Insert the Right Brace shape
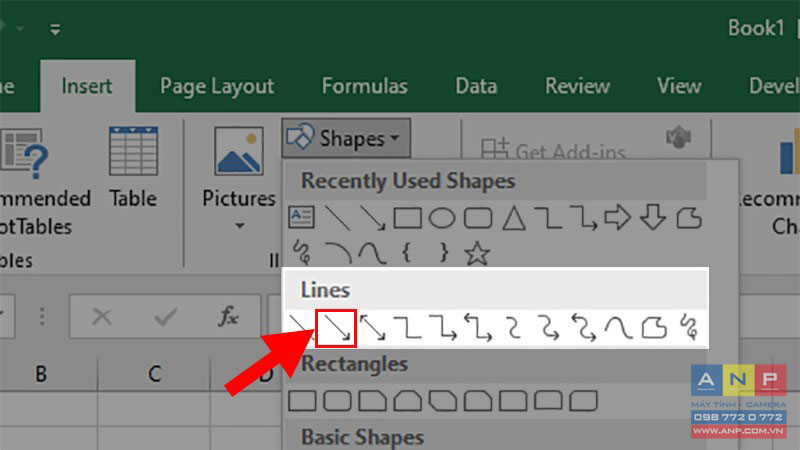This screenshot has width=800, height=450. coord(444,253)
